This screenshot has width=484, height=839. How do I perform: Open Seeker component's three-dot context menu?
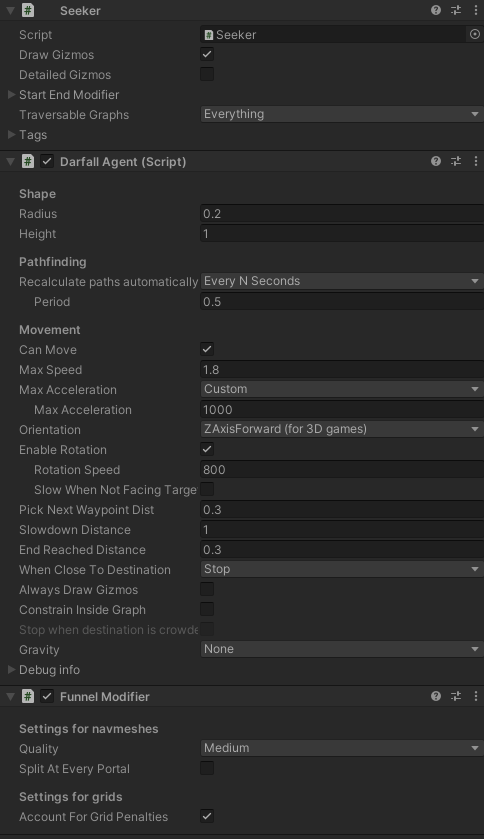pos(475,10)
